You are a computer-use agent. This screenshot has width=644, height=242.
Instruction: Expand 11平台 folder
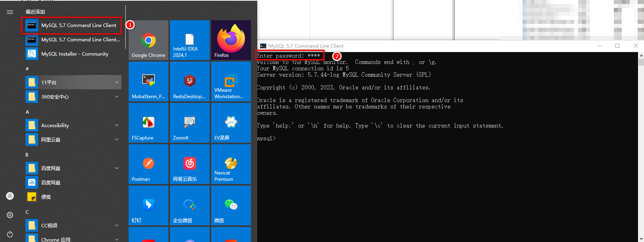[73, 83]
